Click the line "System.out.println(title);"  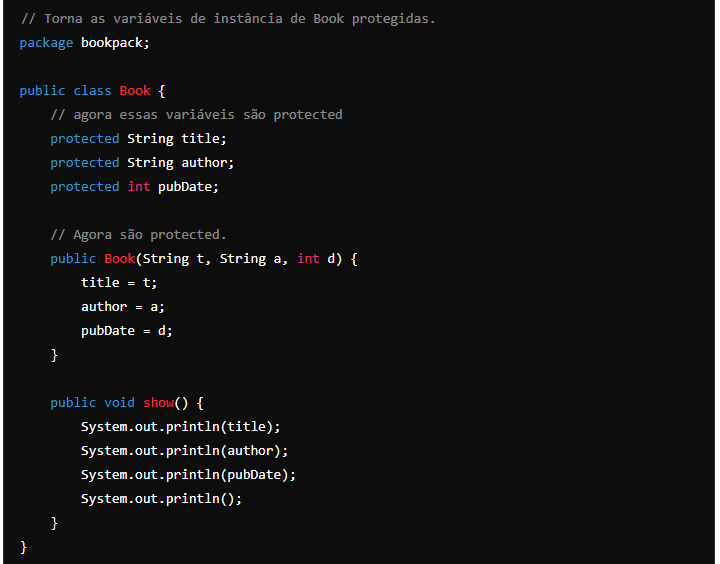(x=180, y=427)
